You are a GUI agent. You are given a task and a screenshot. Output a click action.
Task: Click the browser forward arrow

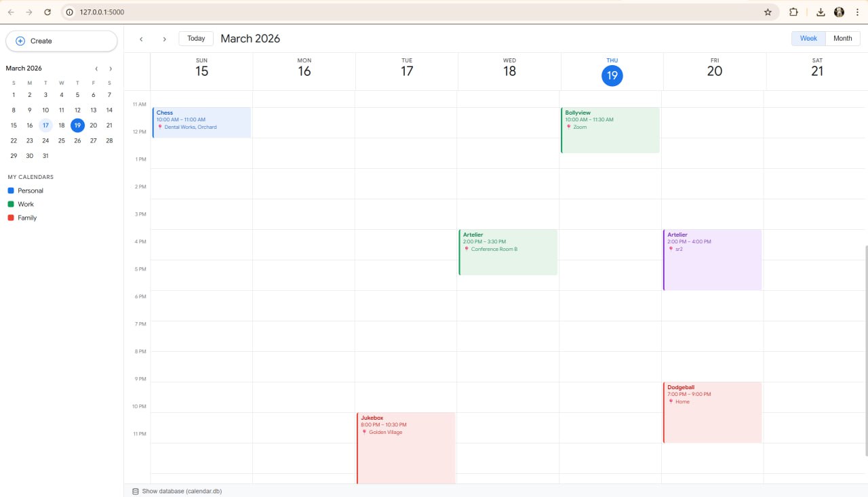click(29, 12)
